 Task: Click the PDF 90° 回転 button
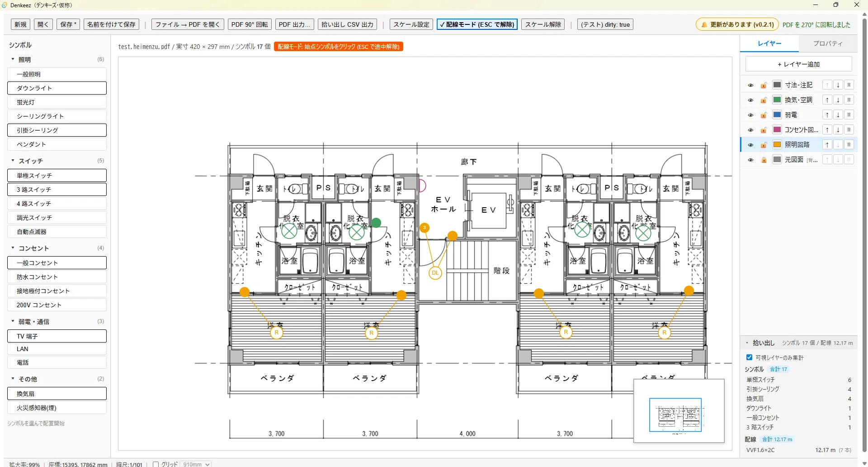(x=250, y=24)
